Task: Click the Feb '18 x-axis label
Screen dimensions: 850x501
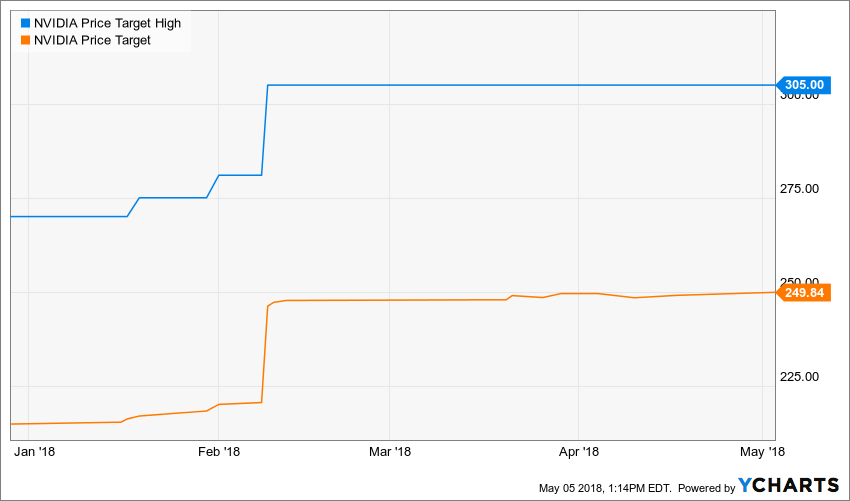Action: [220, 452]
